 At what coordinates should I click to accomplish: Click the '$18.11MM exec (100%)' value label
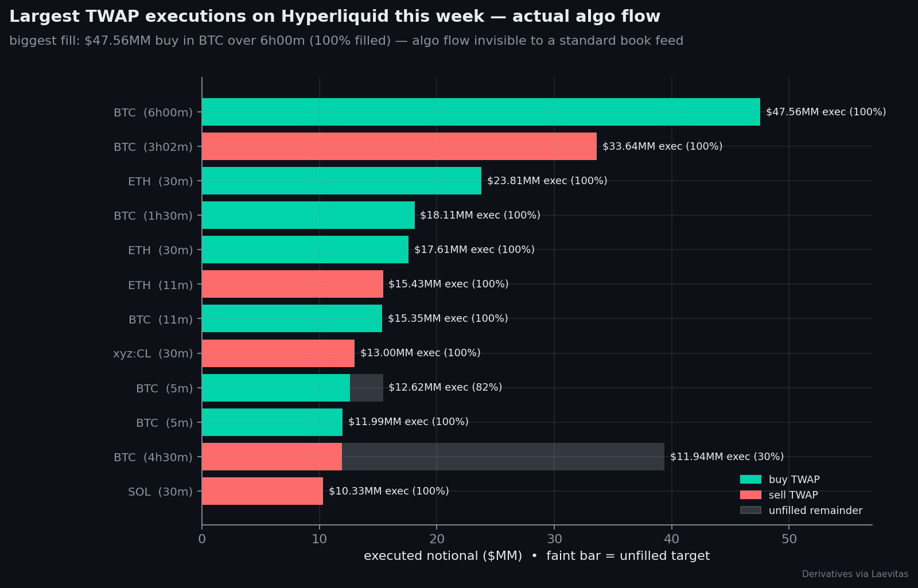[x=480, y=215]
